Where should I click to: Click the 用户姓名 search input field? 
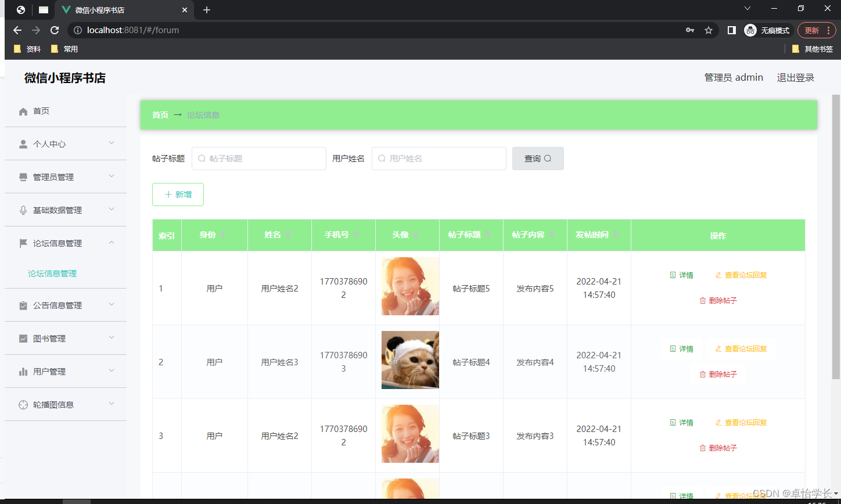[x=439, y=159]
